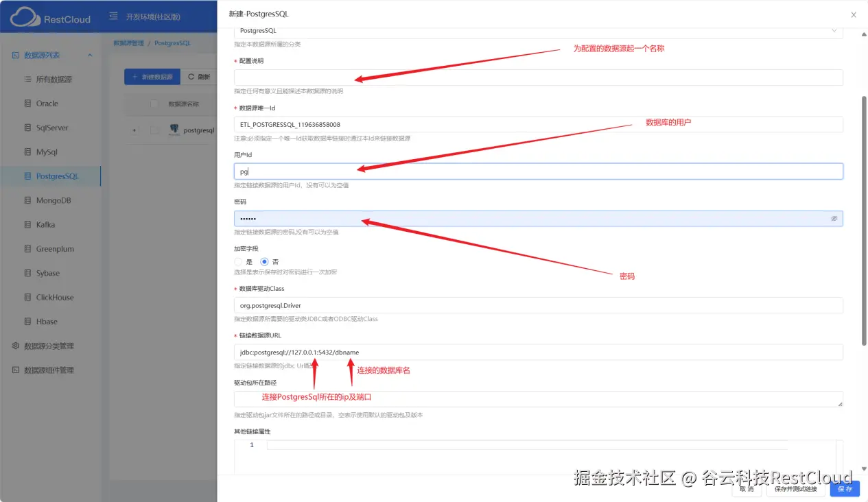The width and height of the screenshot is (868, 502).
Task: Click the Oracle database icon
Action: tap(27, 104)
